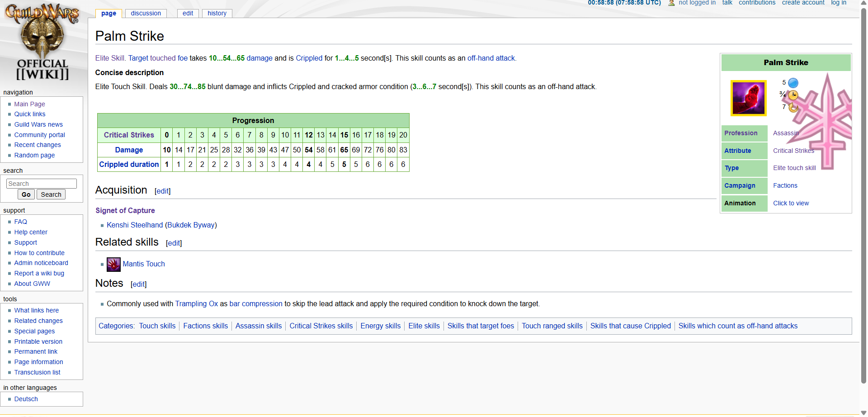Image resolution: width=868 pixels, height=417 pixels.
Task: Open the contributions link
Action: (x=757, y=3)
